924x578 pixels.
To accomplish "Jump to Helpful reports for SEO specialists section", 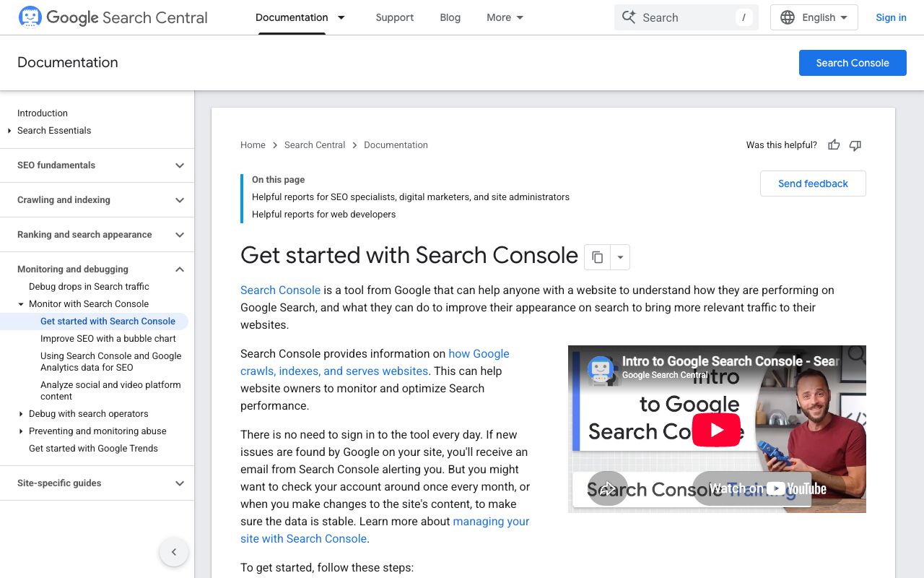I will pyautogui.click(x=411, y=197).
